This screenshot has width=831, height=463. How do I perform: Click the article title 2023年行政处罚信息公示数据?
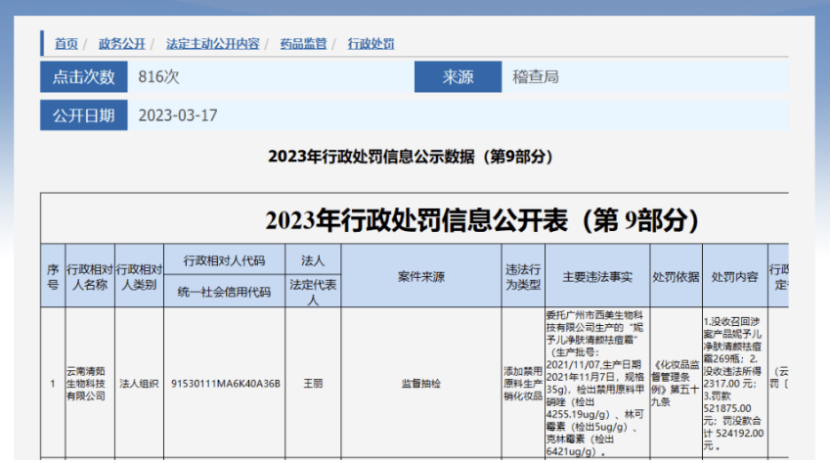(x=411, y=156)
